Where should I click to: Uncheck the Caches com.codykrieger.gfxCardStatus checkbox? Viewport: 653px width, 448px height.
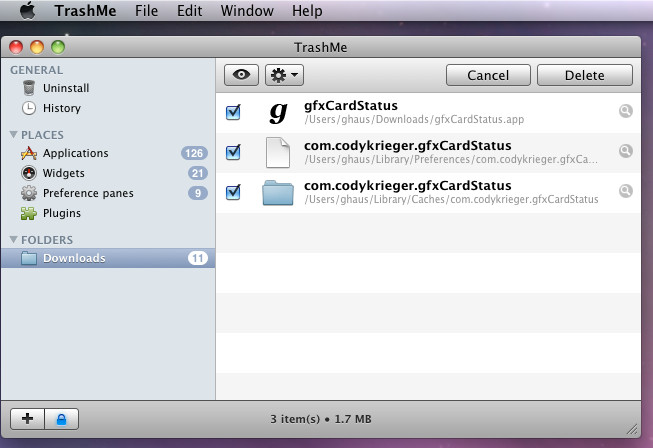click(x=233, y=192)
